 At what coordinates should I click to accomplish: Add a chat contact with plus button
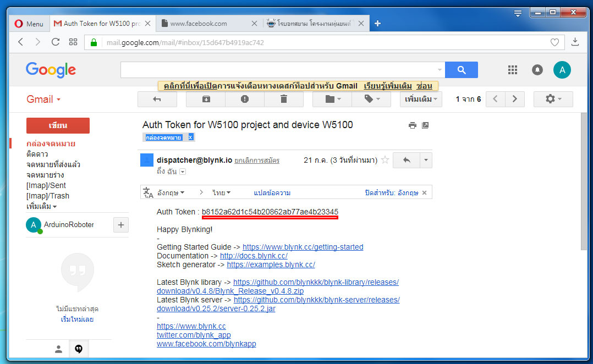121,225
